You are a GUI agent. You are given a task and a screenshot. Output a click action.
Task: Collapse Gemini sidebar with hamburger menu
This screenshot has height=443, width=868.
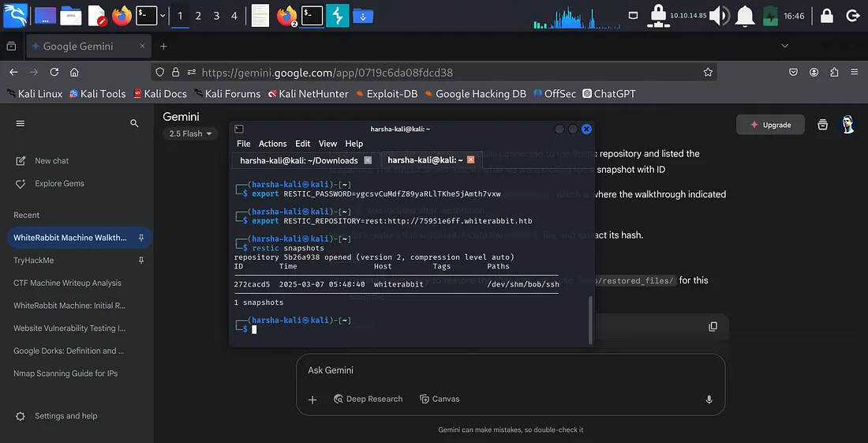click(21, 123)
